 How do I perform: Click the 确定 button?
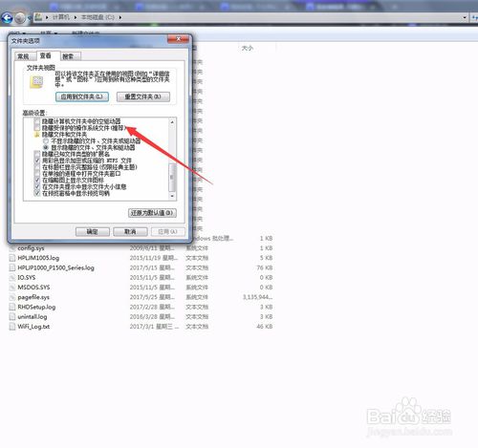pos(93,232)
